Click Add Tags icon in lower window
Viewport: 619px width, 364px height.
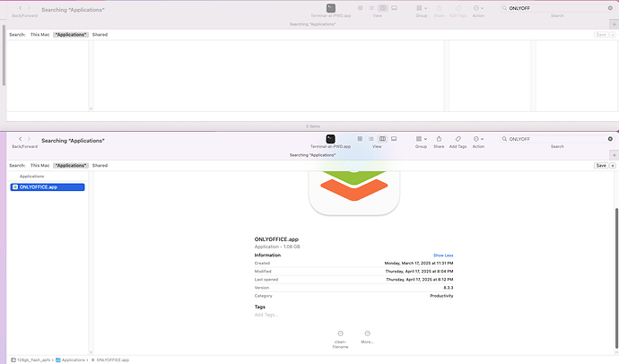(458, 139)
